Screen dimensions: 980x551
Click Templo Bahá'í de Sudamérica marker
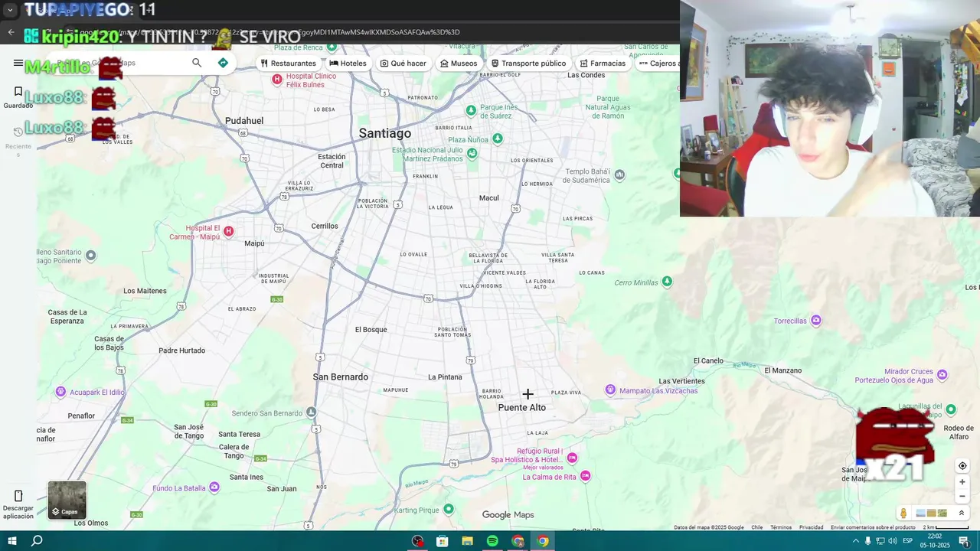click(x=619, y=175)
